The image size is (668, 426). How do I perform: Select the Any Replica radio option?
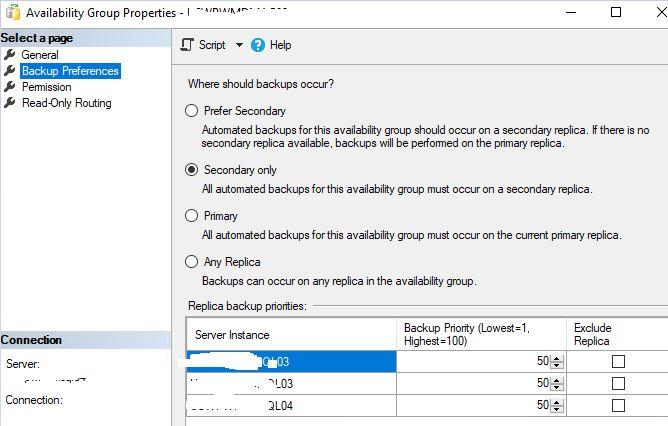pyautogui.click(x=192, y=262)
